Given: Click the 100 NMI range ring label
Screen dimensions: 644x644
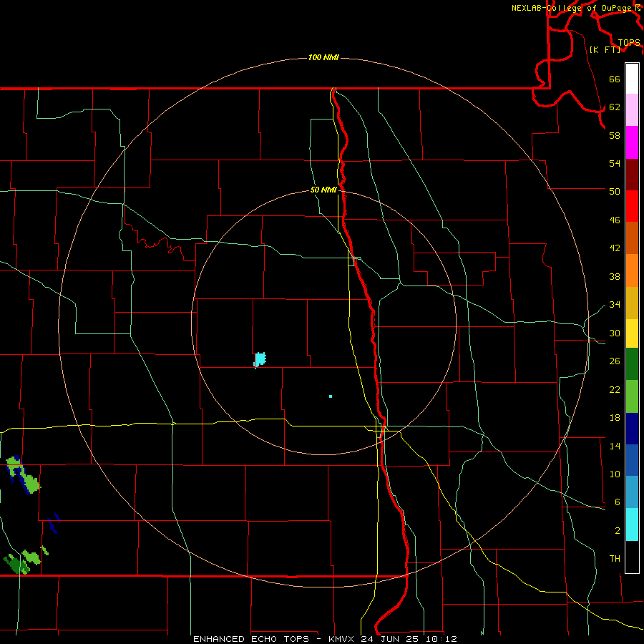Looking at the screenshot, I should pyautogui.click(x=323, y=57).
